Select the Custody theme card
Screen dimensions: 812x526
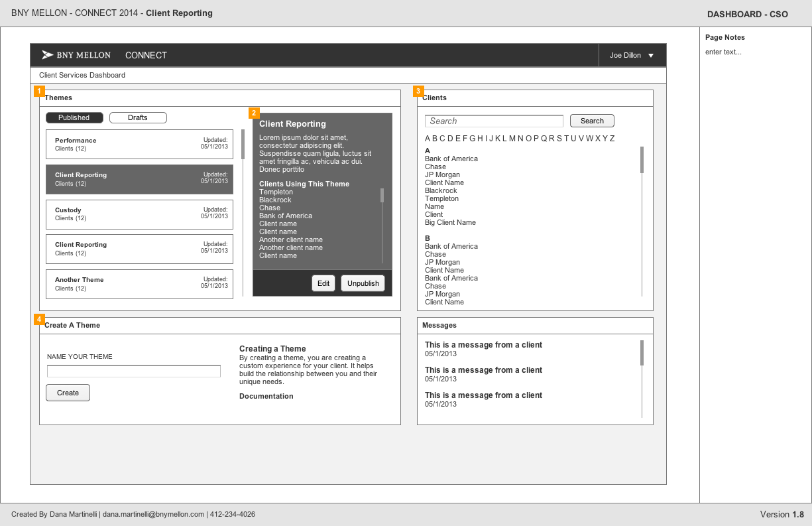139,214
